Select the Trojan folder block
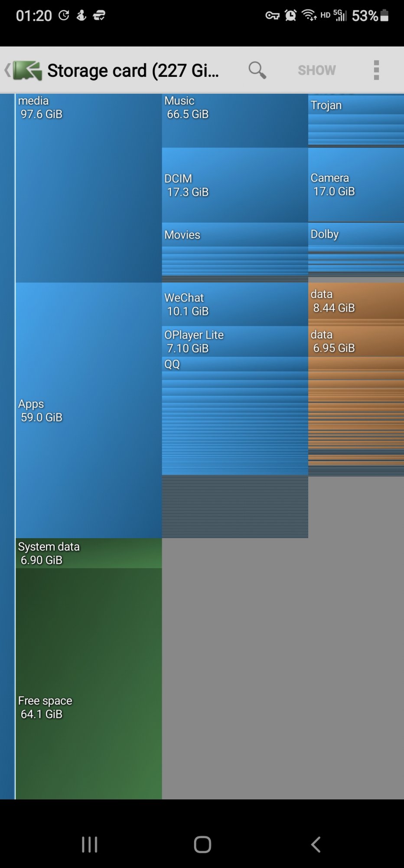Image resolution: width=404 pixels, height=868 pixels. click(x=355, y=105)
